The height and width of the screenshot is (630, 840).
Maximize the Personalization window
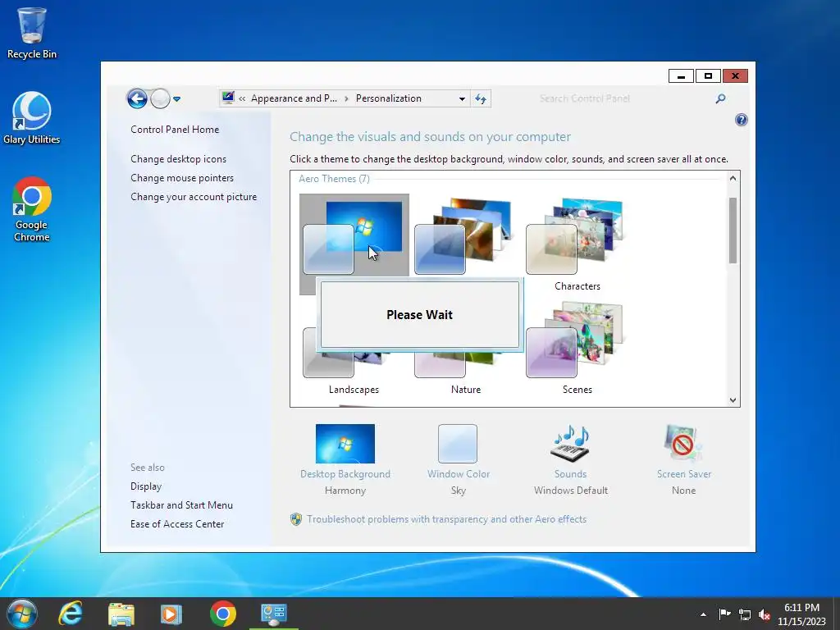[x=708, y=76]
